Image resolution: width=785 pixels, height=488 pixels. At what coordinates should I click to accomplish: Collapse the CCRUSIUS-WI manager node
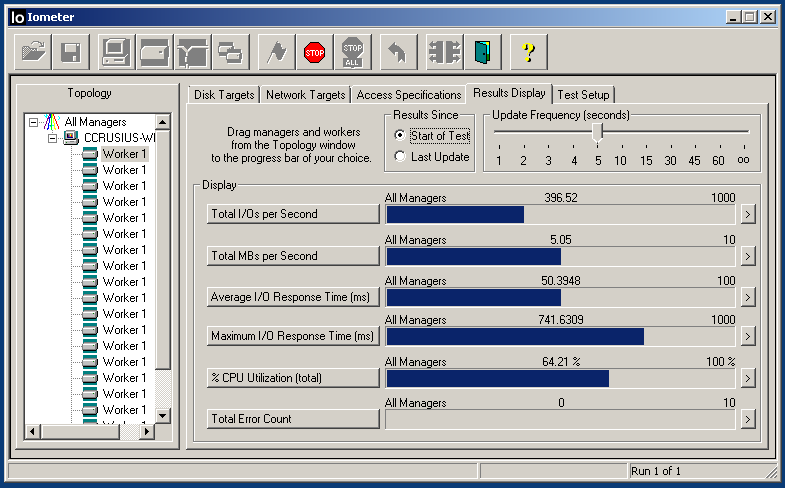52,138
